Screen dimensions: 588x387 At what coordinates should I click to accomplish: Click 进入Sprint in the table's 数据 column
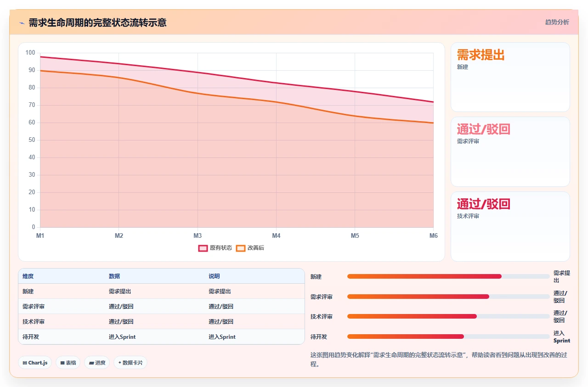click(122, 337)
